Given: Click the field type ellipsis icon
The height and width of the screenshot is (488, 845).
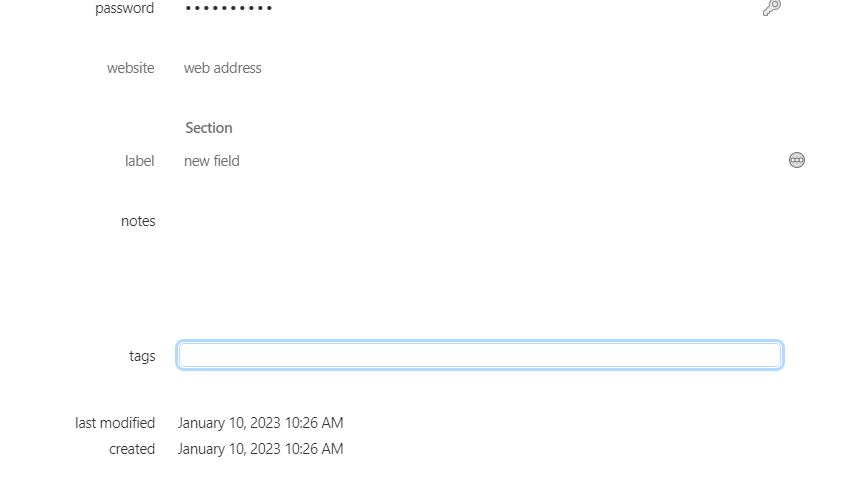Looking at the screenshot, I should (797, 160).
